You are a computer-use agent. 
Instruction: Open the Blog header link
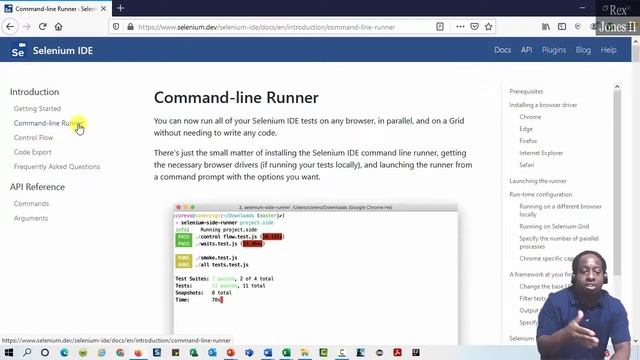[x=583, y=50]
